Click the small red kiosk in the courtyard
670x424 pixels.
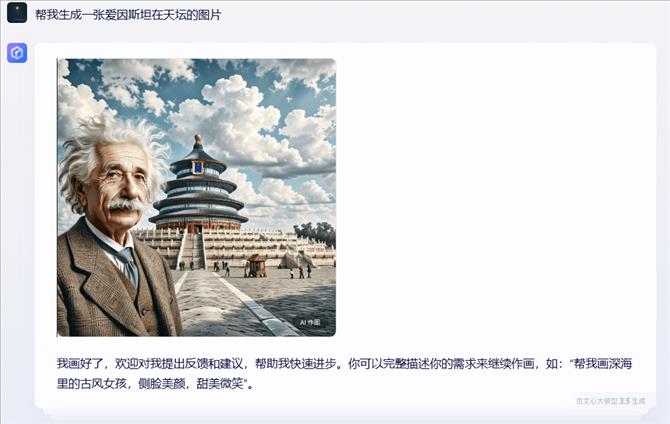tap(257, 266)
